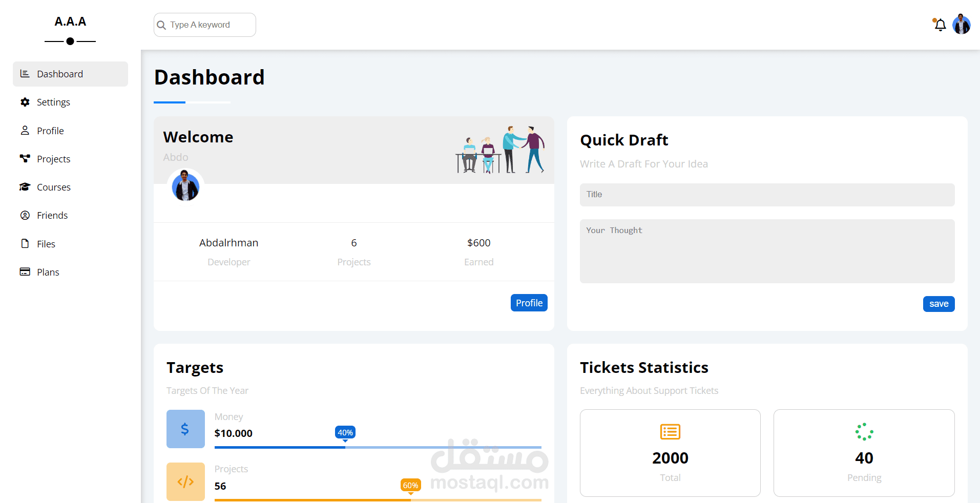Click the team illustration in Welcome card
The image size is (980, 503).
point(500,150)
